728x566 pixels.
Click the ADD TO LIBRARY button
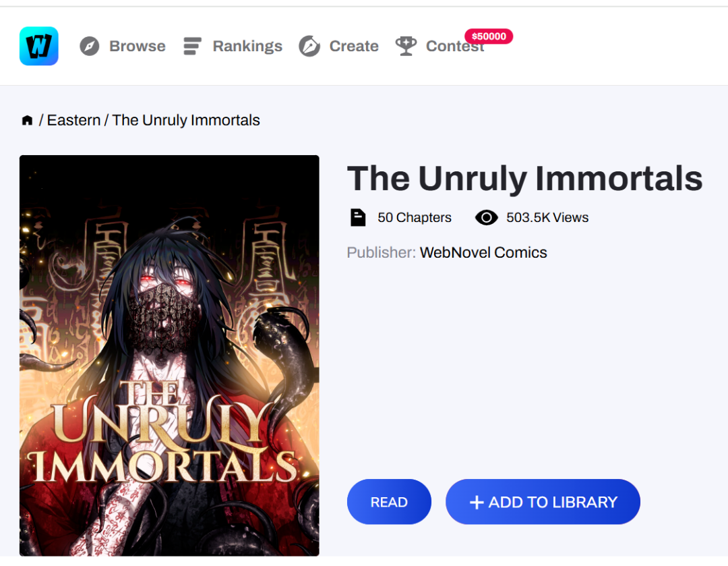point(543,502)
